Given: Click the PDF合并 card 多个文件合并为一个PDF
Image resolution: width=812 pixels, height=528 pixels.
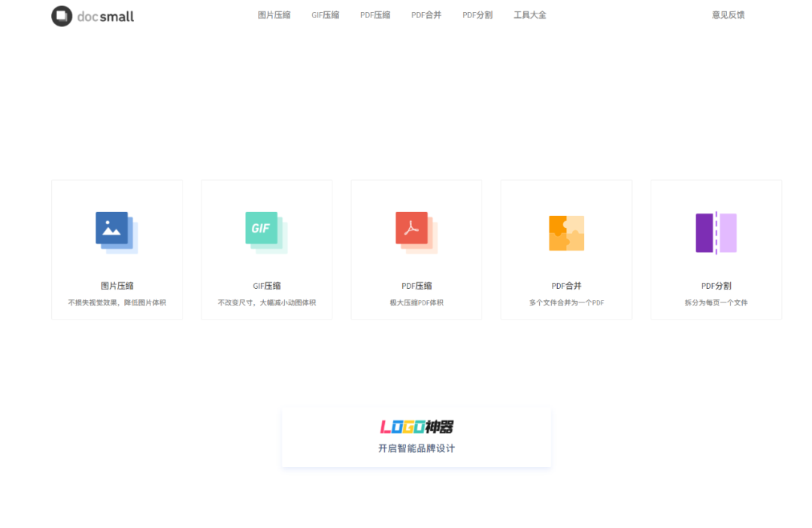Looking at the screenshot, I should [x=565, y=249].
